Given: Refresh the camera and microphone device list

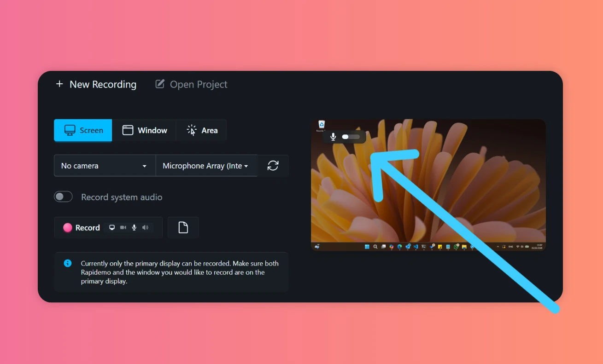Looking at the screenshot, I should 273,166.
